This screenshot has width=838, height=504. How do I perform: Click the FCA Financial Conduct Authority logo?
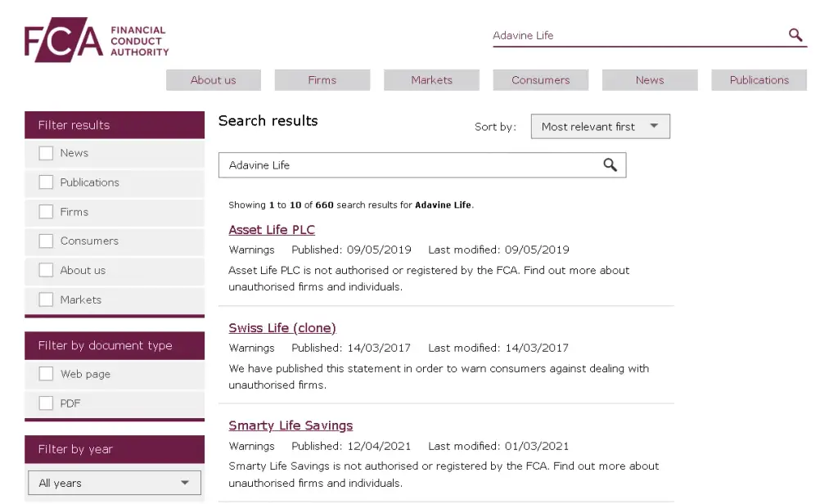click(x=97, y=39)
